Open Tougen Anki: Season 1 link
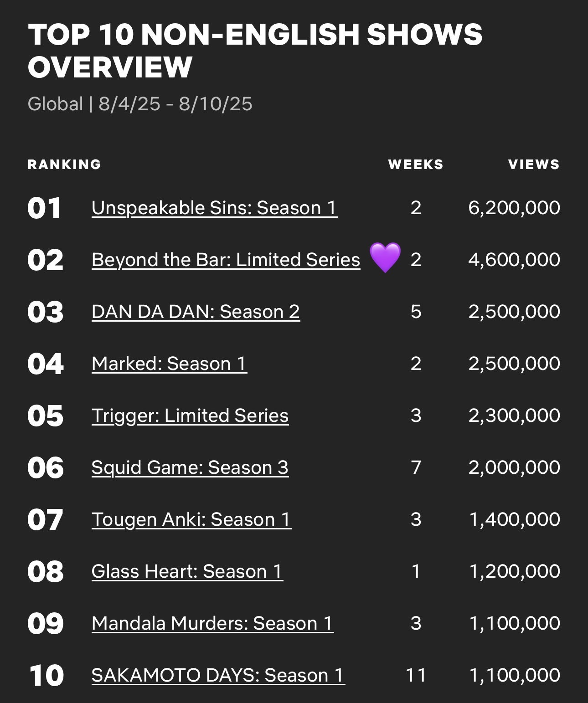588x703 pixels. [x=191, y=520]
